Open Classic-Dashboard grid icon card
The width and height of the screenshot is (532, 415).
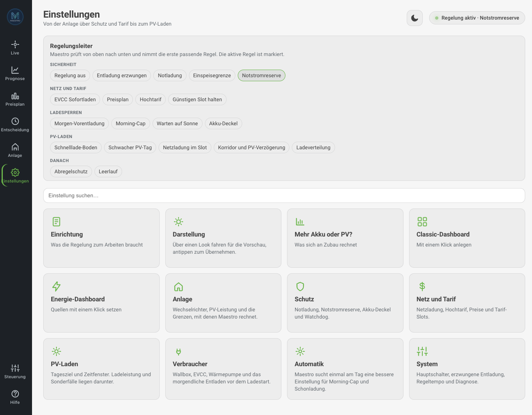coord(467,238)
